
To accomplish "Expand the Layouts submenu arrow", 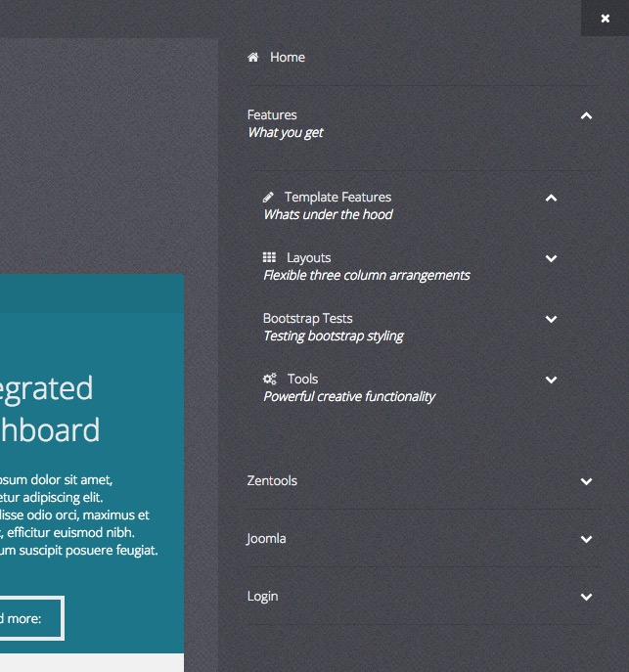I will [551, 259].
